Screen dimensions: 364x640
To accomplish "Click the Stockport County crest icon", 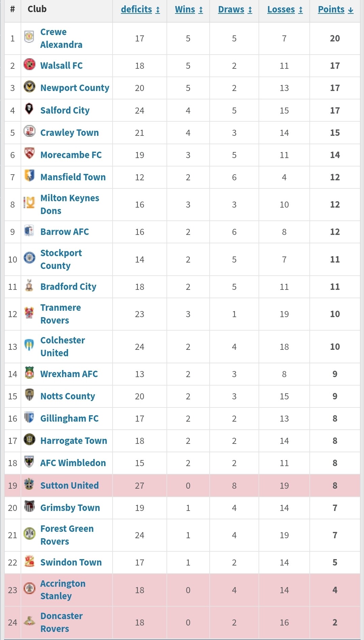I will pyautogui.click(x=29, y=257).
